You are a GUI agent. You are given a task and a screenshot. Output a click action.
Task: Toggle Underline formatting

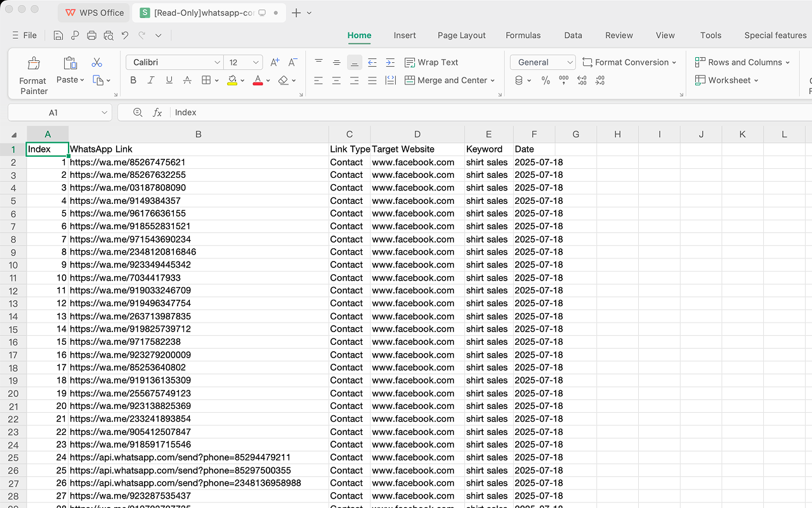point(169,80)
